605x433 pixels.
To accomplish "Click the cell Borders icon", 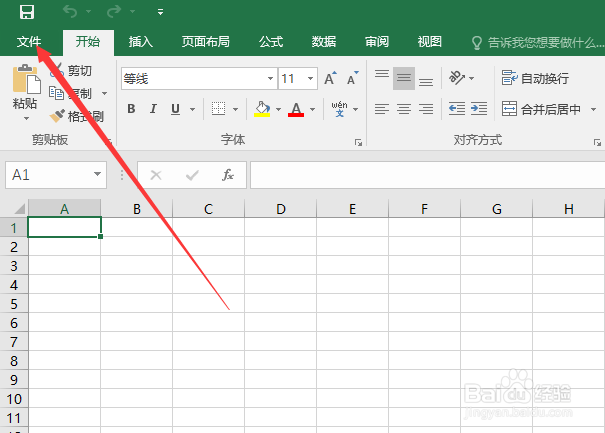I will (x=218, y=109).
